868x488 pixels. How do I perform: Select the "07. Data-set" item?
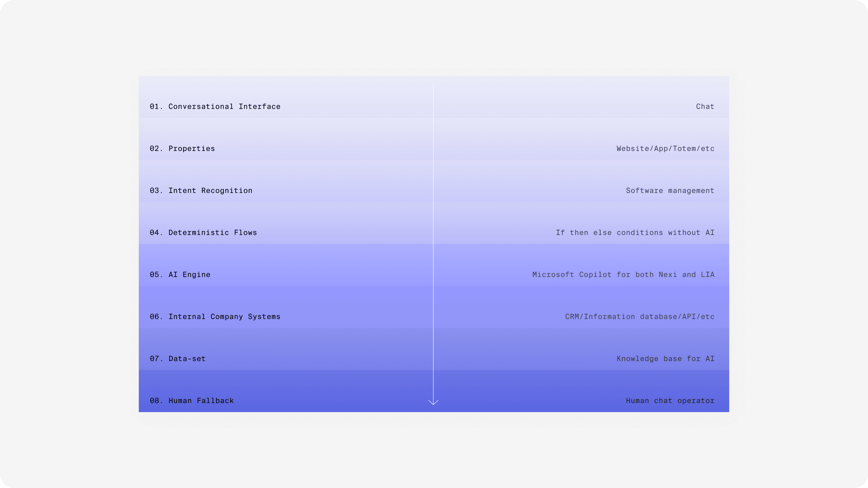[178, 358]
